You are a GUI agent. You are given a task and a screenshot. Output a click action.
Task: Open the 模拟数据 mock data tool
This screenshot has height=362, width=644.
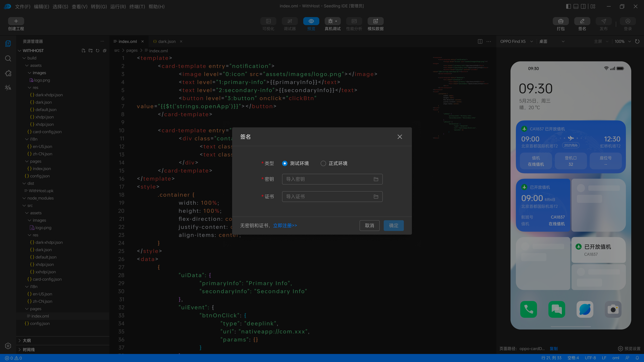click(375, 21)
